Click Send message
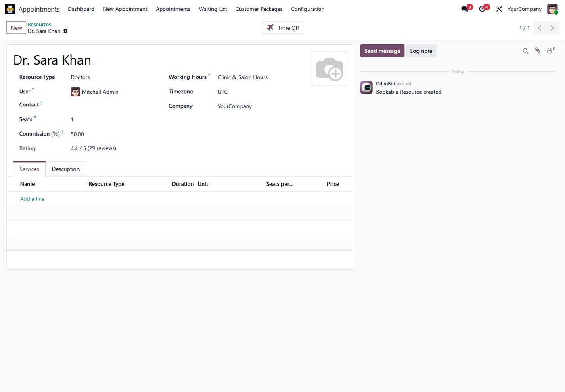Screen dimensions: 565x392 (x=382, y=51)
